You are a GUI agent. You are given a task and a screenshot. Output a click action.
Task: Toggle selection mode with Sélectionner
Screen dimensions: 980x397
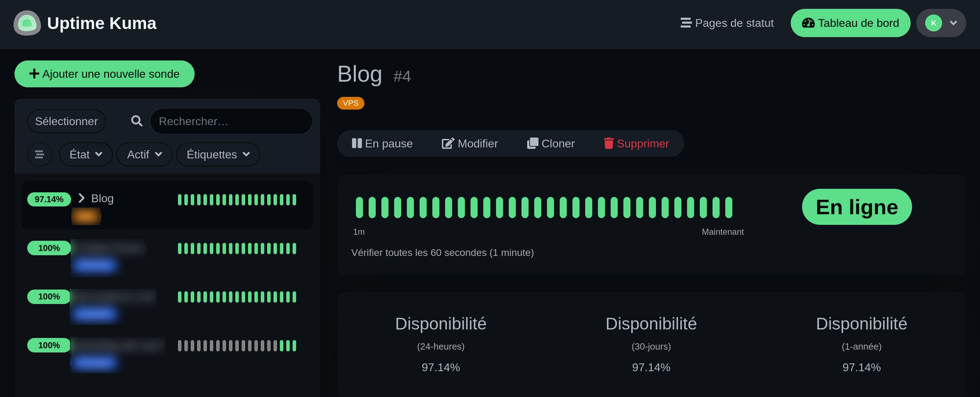click(66, 121)
